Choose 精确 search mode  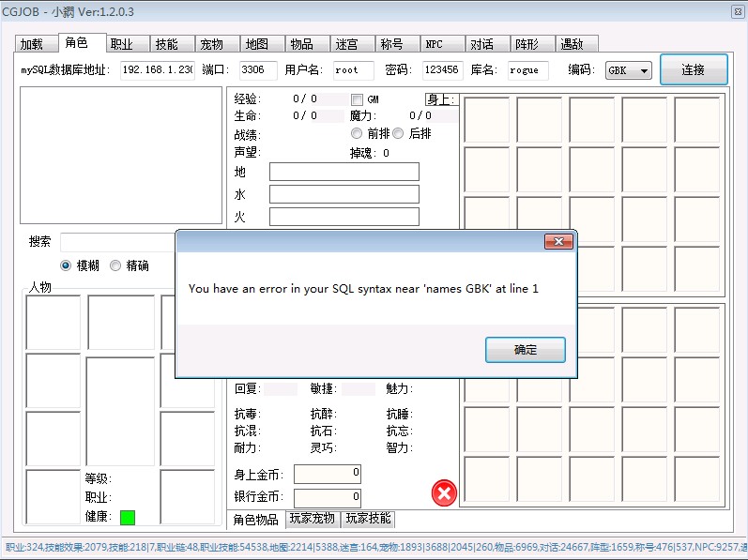(x=115, y=265)
